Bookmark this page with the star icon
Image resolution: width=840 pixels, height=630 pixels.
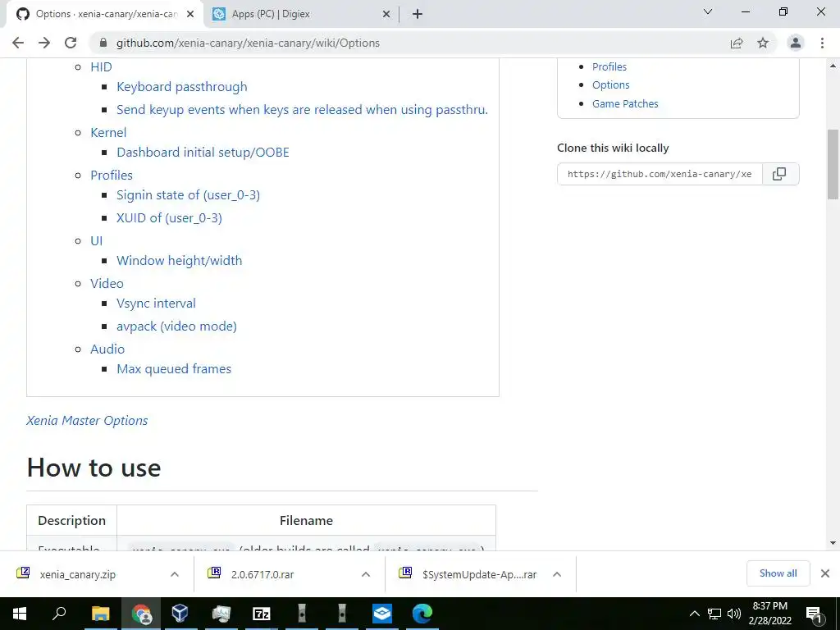(x=763, y=43)
